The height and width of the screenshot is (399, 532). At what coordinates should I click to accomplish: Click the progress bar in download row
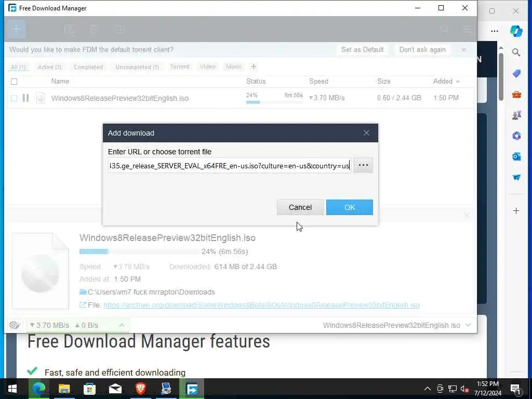click(274, 102)
